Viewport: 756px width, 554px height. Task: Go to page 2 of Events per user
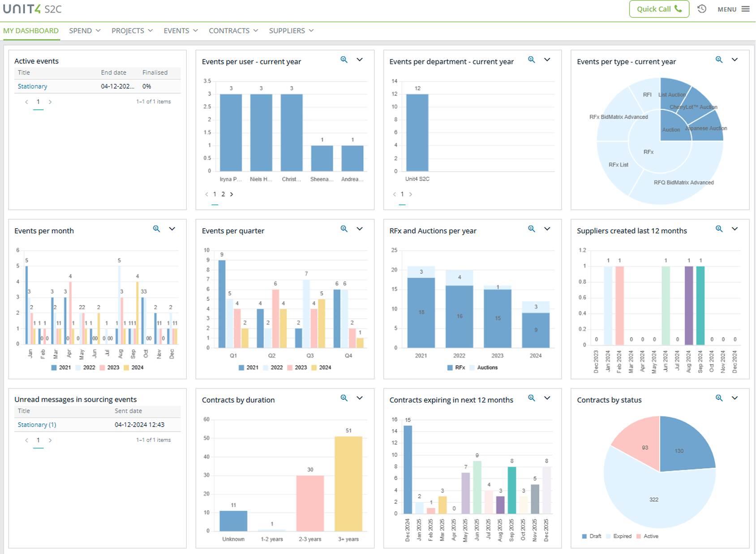223,194
